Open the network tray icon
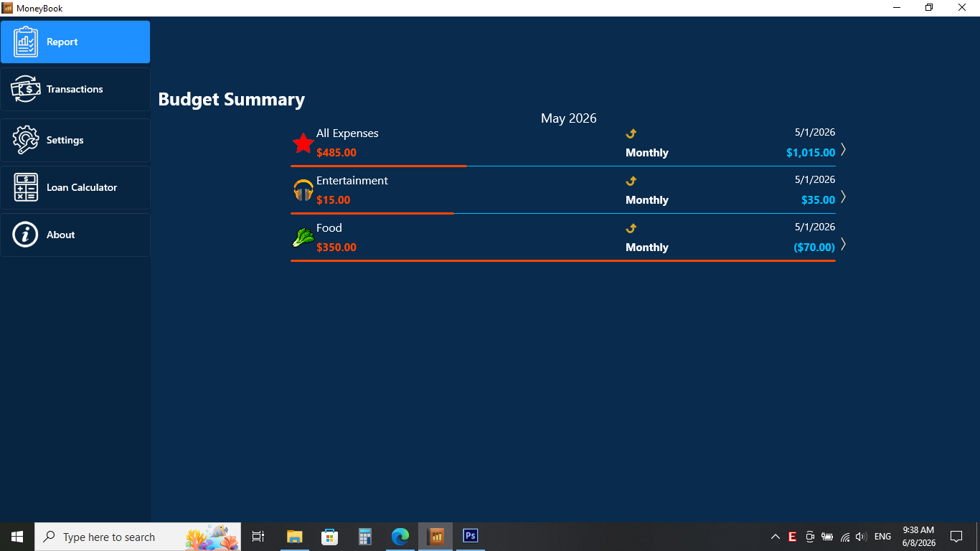Image resolution: width=980 pixels, height=551 pixels. click(x=845, y=537)
